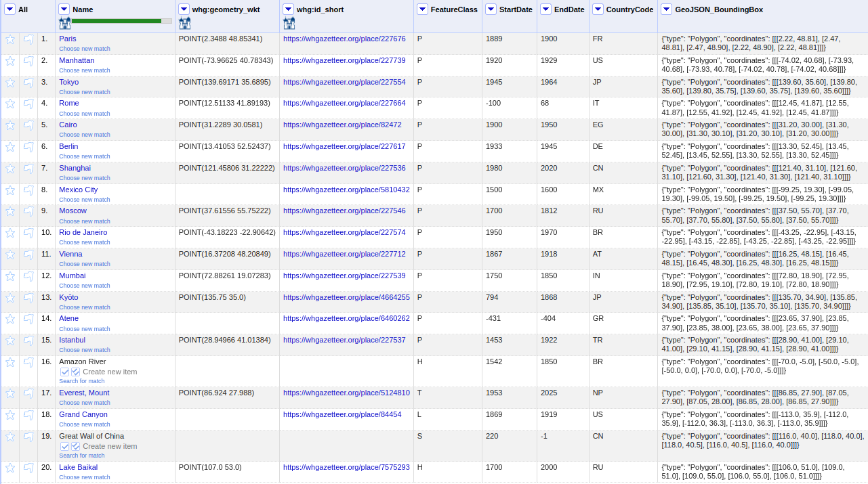Open the CountryCode column dropdown menu
This screenshot has width=868, height=484.
click(x=598, y=9)
